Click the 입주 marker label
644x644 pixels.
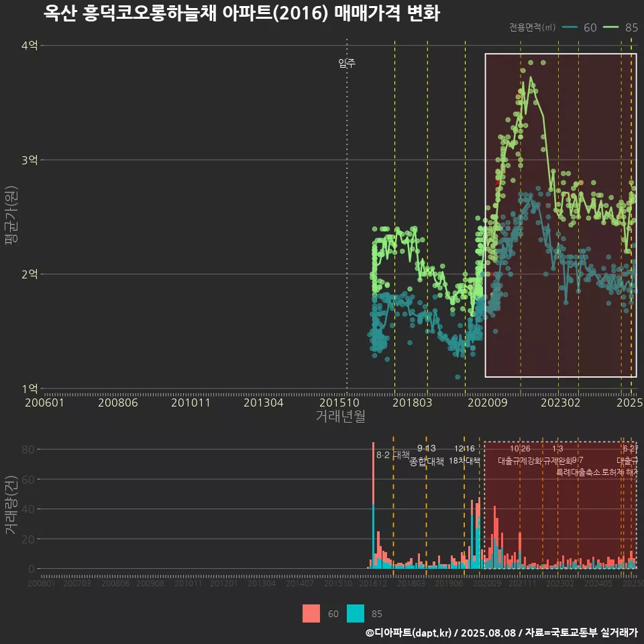(347, 63)
